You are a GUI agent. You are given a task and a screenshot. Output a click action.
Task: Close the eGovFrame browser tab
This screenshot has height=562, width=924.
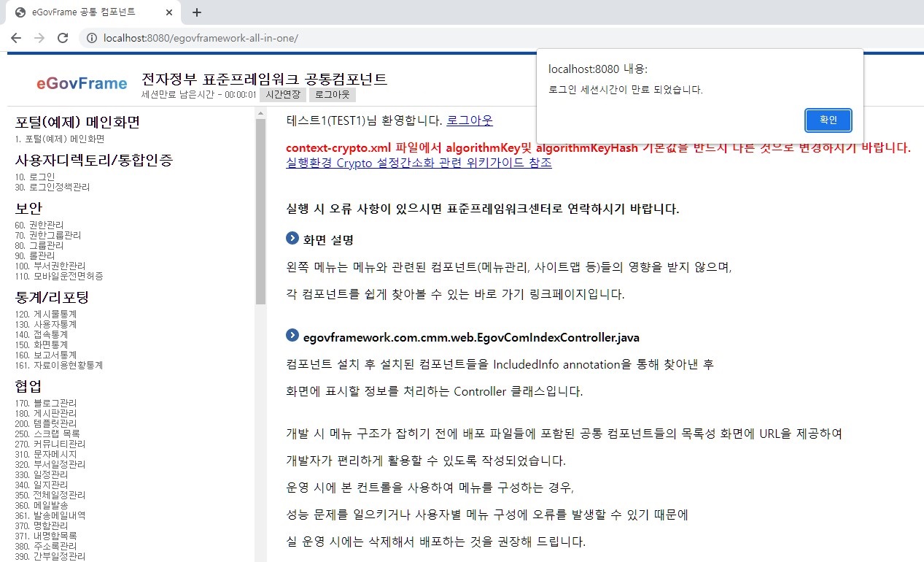169,12
